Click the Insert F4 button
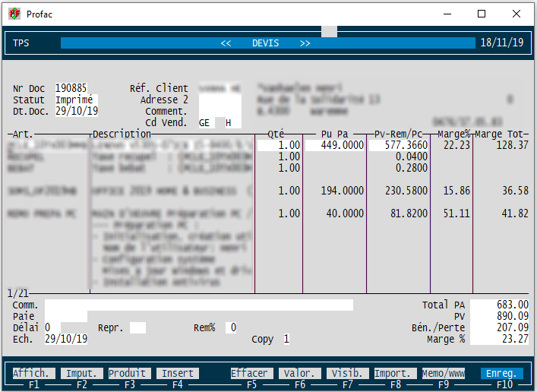537x392 pixels. pyautogui.click(x=177, y=373)
